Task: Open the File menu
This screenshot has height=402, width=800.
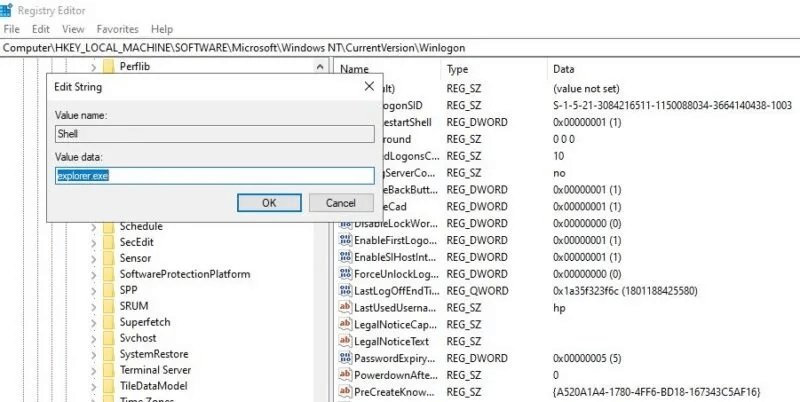Action: click(11, 29)
